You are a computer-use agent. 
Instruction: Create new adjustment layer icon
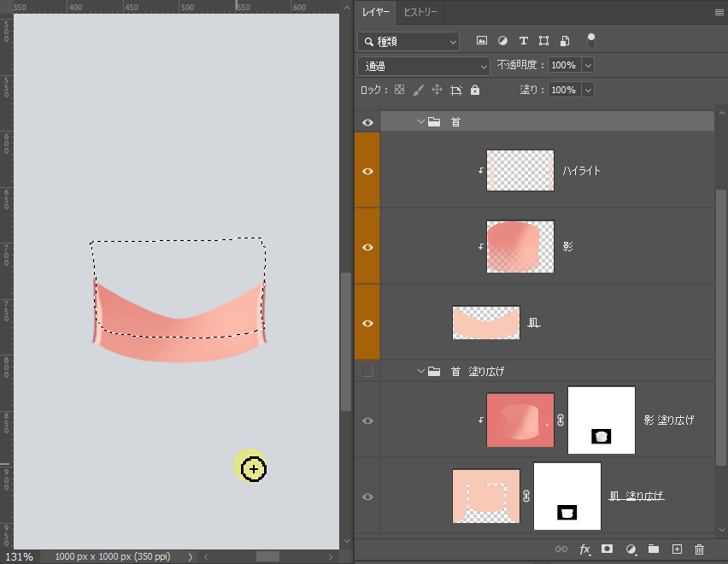[x=631, y=549]
